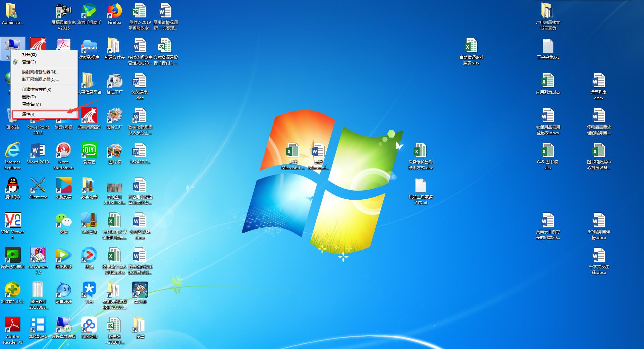Select the 数字化部 folder shortcut
The height and width of the screenshot is (349, 644).
point(89,189)
